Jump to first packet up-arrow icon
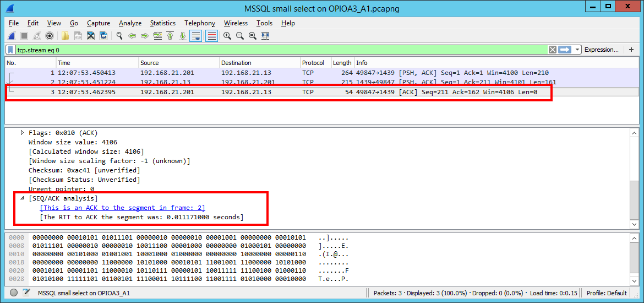The height and width of the screenshot is (303, 644). (170, 36)
